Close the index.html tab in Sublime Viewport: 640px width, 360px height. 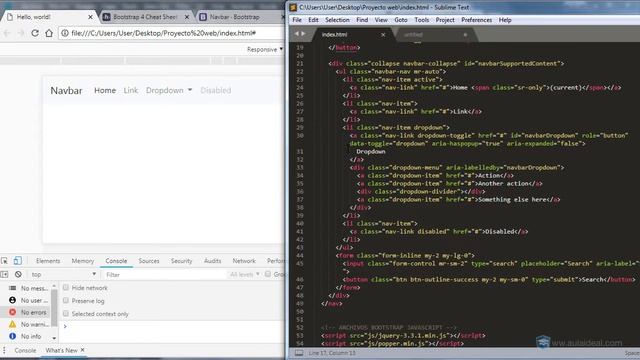[383, 35]
